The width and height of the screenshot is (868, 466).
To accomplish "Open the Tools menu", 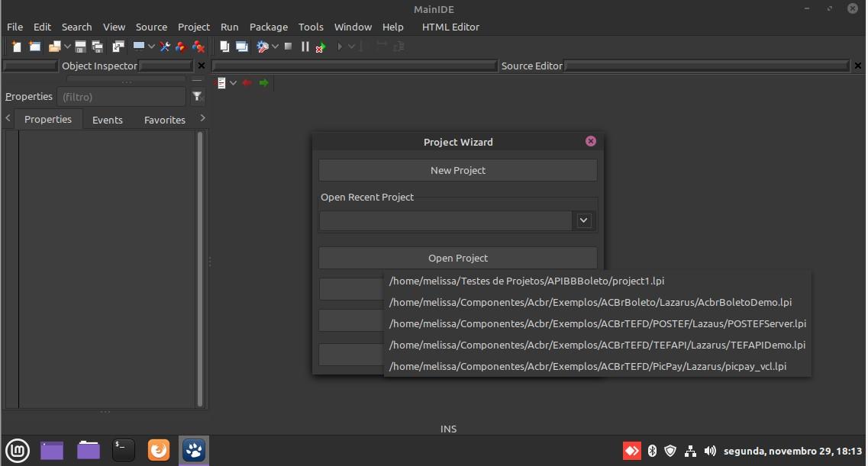I will [311, 27].
